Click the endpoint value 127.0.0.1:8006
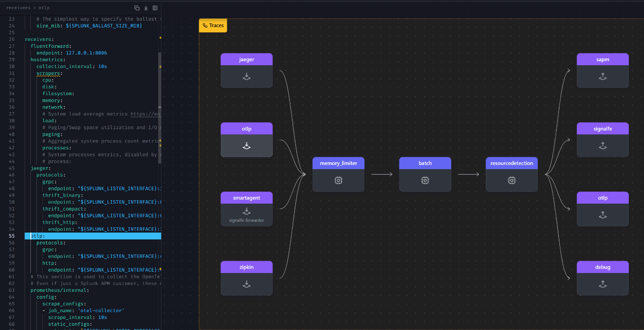This screenshot has width=644, height=330. coord(86,53)
